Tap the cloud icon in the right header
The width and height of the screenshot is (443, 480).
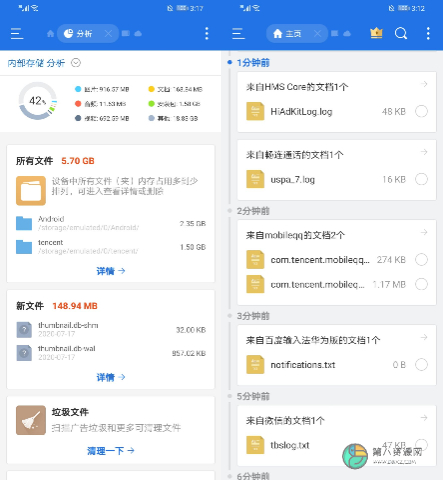click(347, 33)
